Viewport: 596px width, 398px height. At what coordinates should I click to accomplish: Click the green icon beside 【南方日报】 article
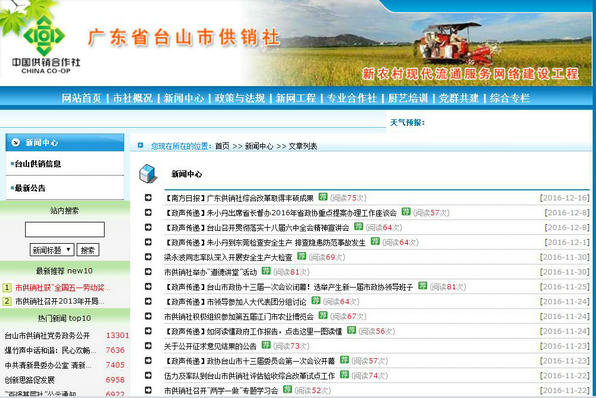point(323,197)
